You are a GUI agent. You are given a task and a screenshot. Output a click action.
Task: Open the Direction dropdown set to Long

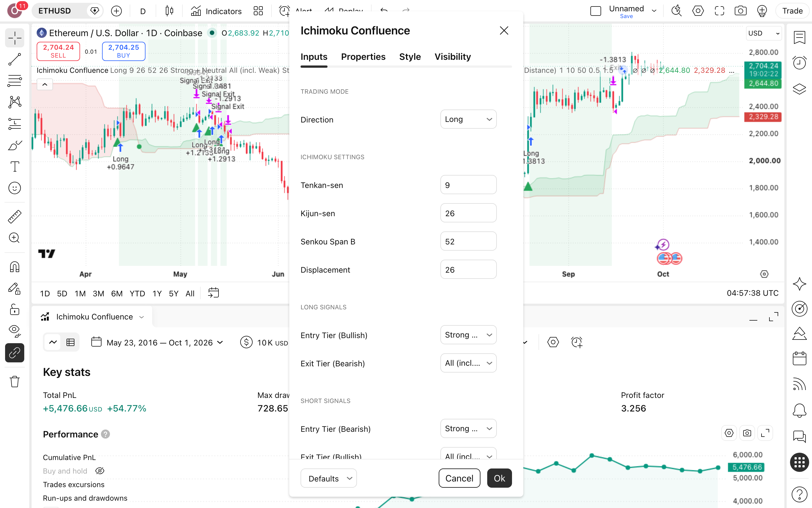[468, 119]
